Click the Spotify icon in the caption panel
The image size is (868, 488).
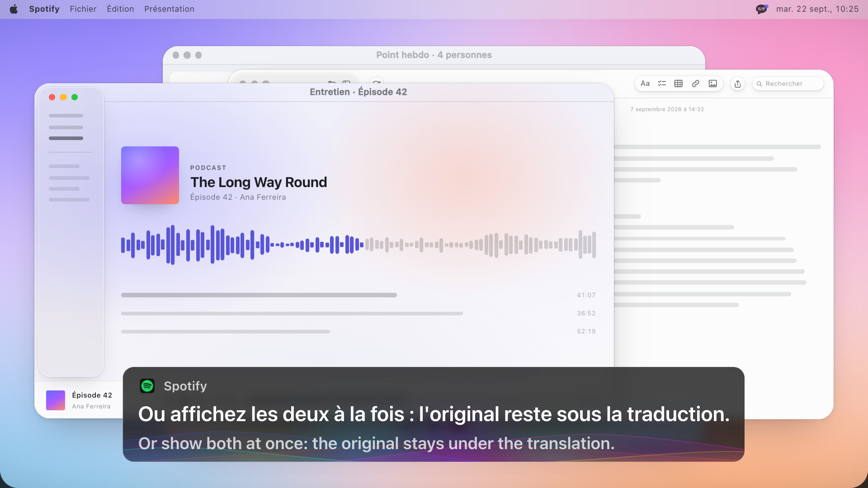coord(147,386)
